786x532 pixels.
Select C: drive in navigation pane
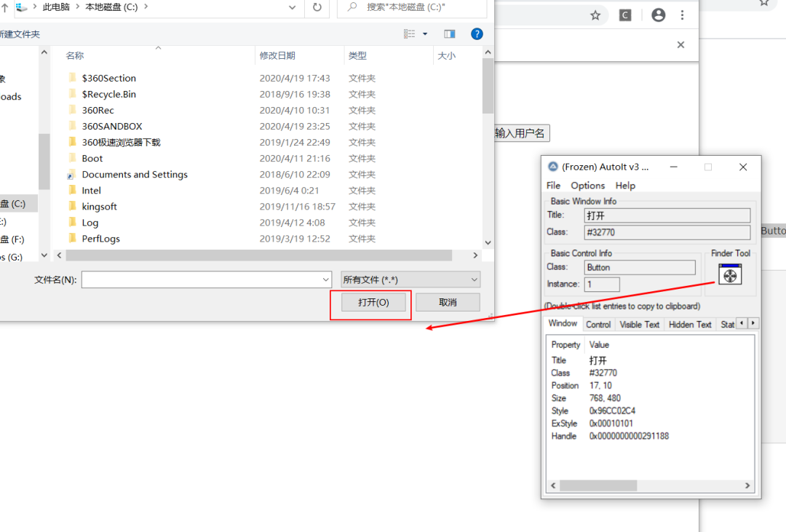point(18,204)
